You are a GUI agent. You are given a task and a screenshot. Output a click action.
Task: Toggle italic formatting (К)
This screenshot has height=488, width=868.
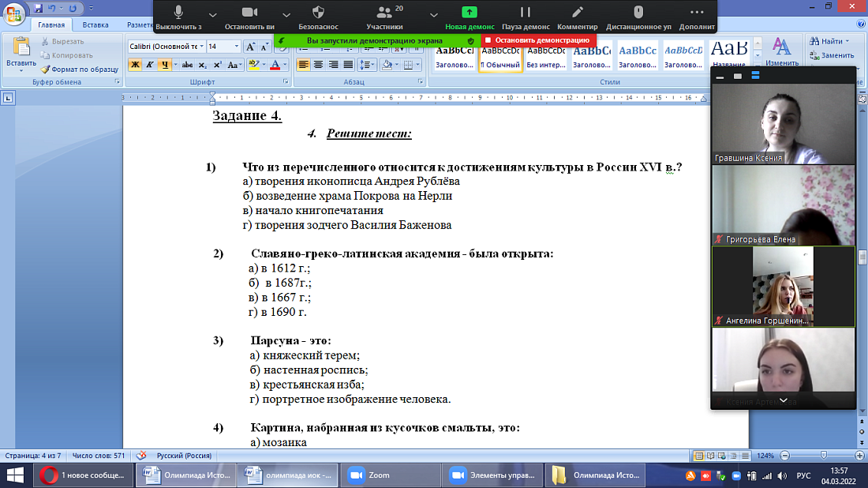[150, 65]
